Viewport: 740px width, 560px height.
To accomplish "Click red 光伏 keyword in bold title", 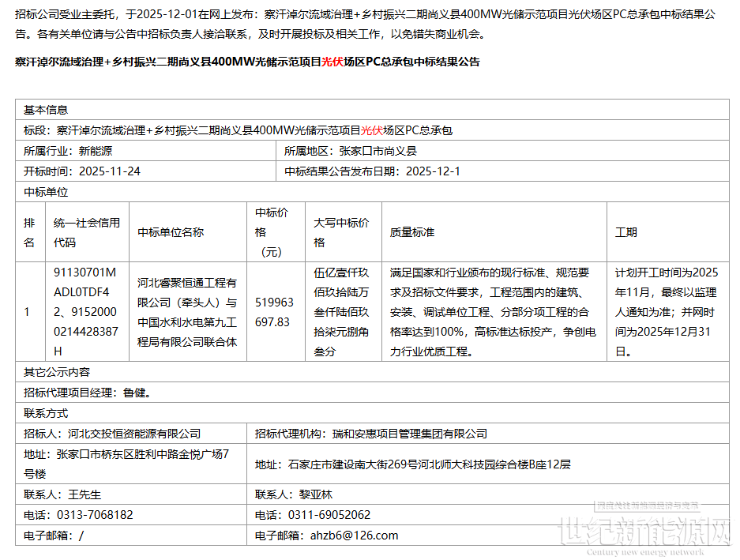I will [x=332, y=62].
